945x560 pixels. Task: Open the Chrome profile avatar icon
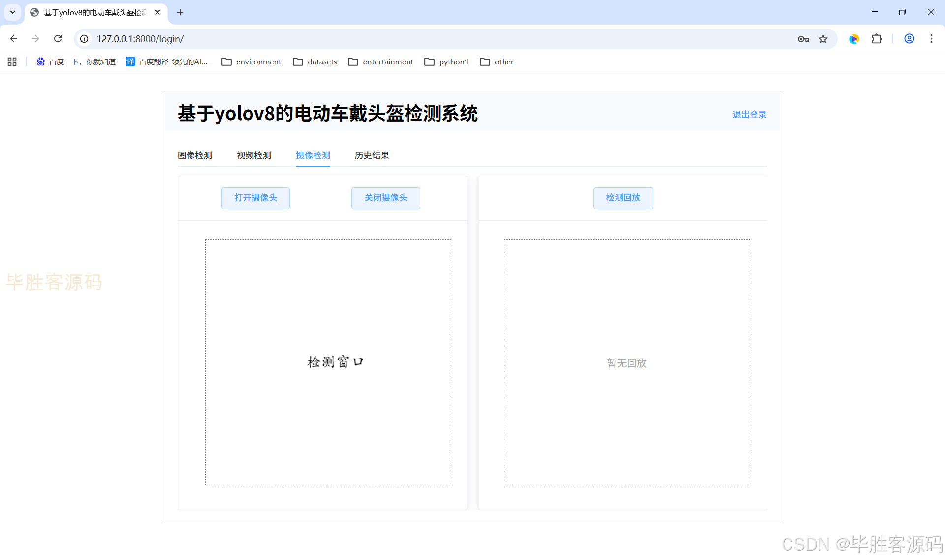pyautogui.click(x=909, y=39)
